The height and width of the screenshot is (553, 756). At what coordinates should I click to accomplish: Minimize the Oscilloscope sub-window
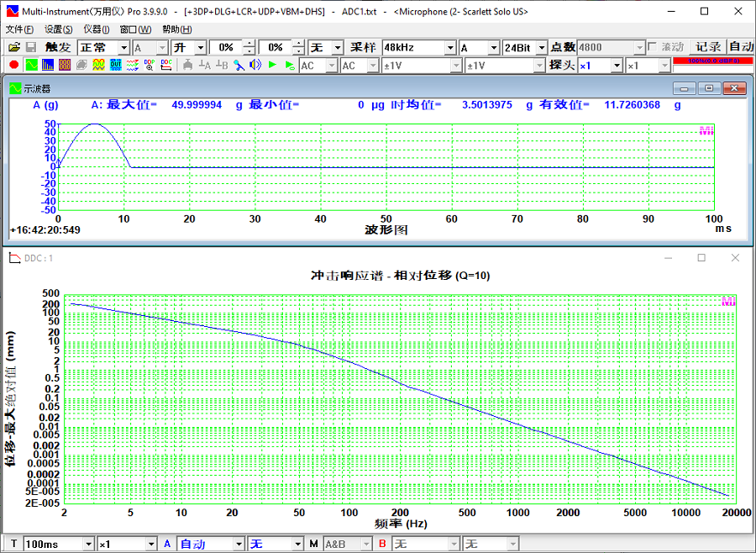(x=684, y=88)
